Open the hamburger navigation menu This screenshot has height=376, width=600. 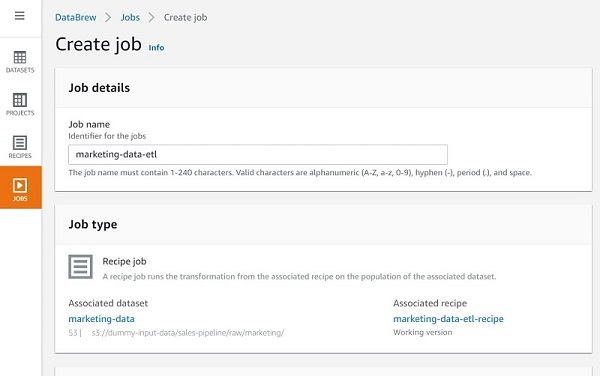tap(20, 16)
